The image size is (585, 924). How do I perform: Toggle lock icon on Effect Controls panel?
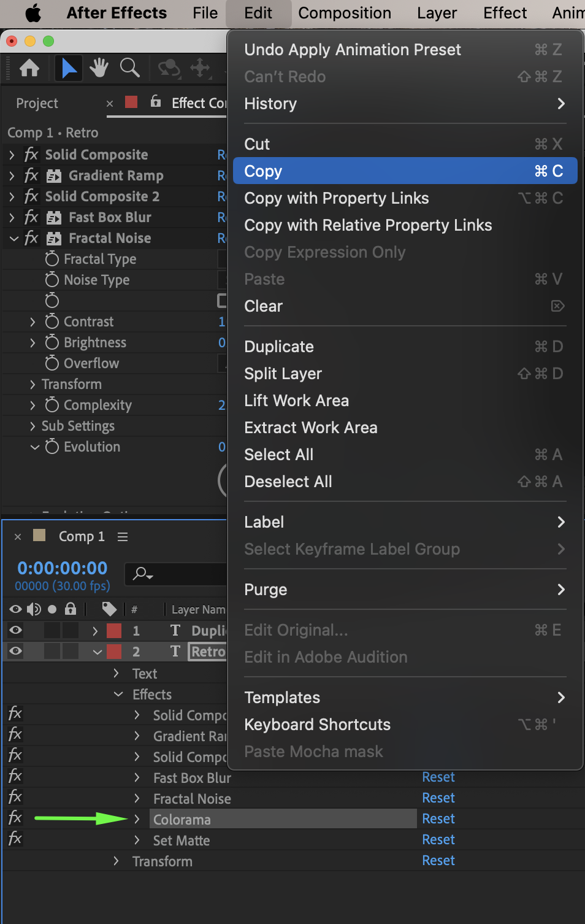pos(156,101)
